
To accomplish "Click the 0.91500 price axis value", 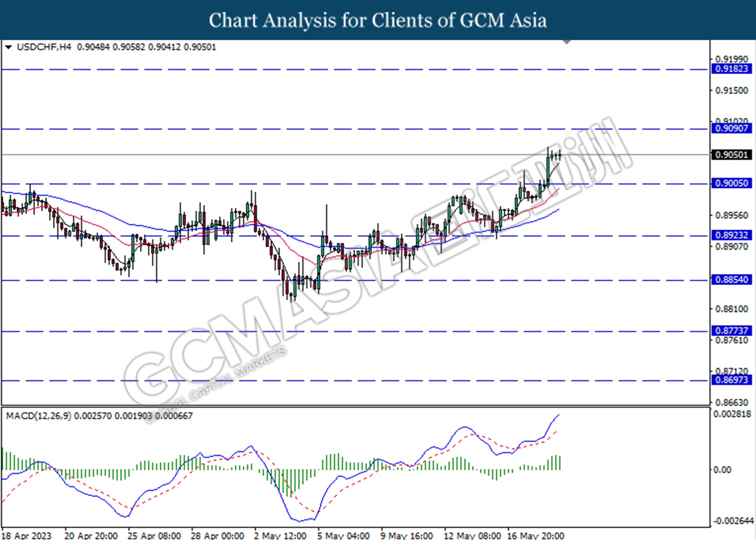I will (732, 91).
